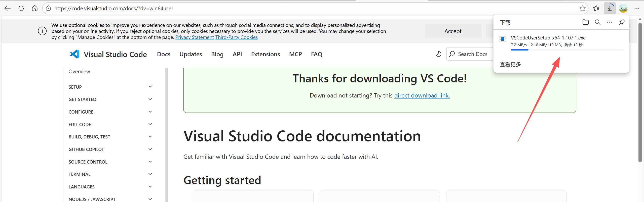Click the EDIT CODE sidebar label
Screen dimensions: 644x202
pos(80,124)
